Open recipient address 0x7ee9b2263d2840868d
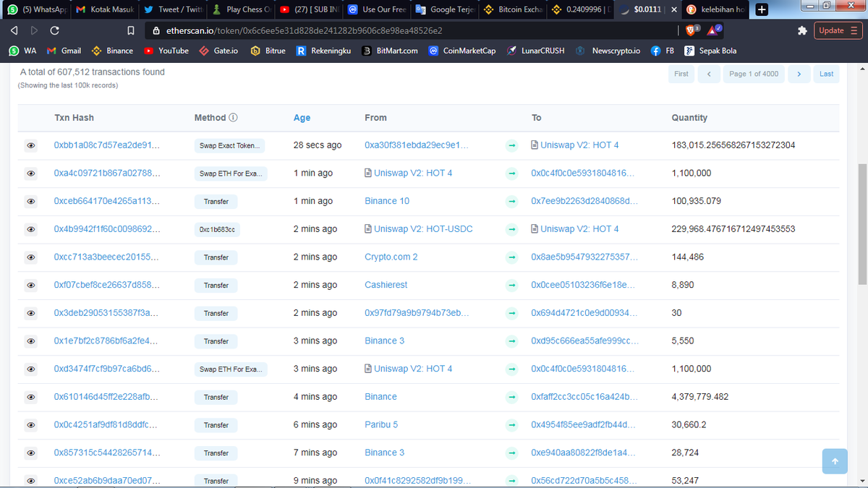Image resolution: width=868 pixels, height=488 pixels. 584,201
